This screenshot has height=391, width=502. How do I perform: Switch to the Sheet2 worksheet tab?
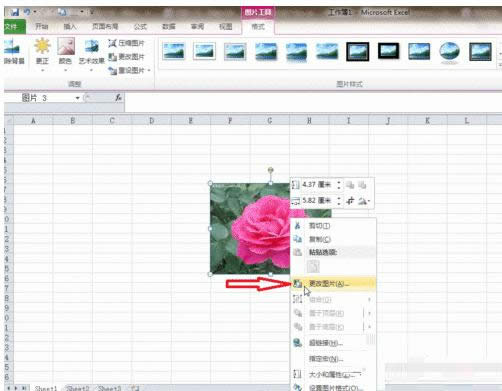pos(77,388)
